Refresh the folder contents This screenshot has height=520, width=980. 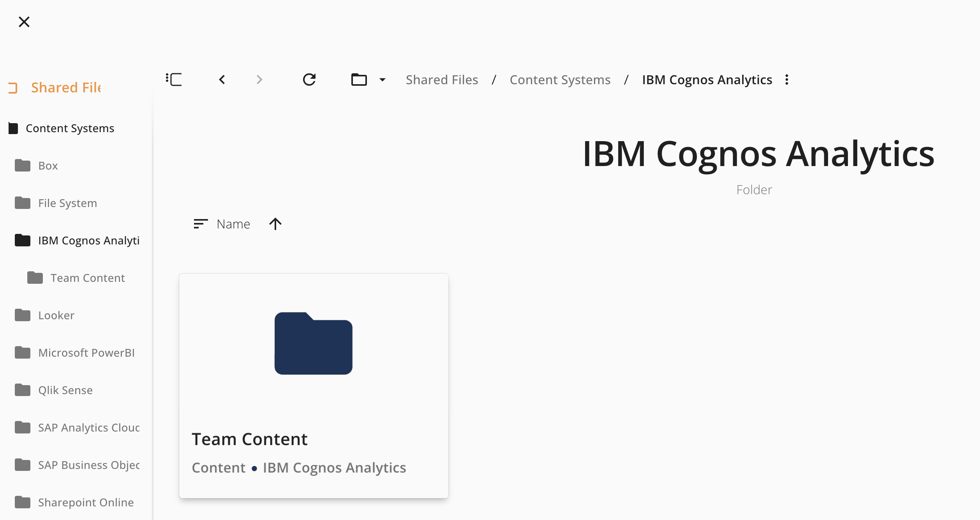click(x=309, y=80)
